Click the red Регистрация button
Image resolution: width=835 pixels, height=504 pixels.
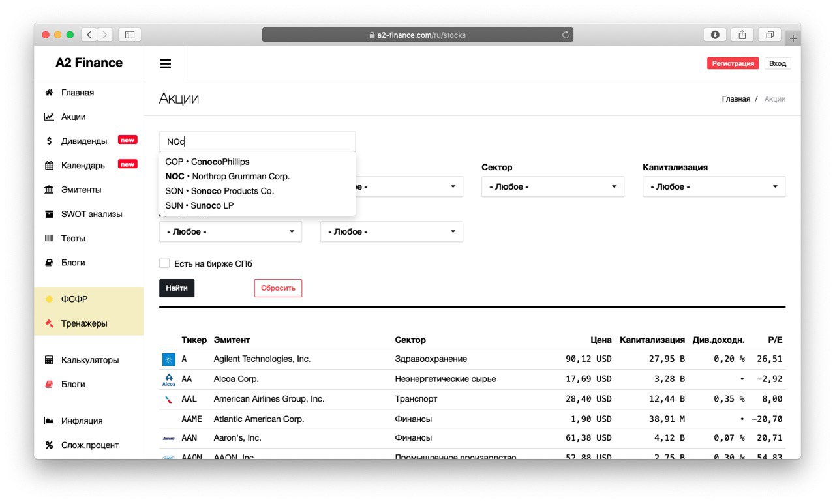pos(733,63)
